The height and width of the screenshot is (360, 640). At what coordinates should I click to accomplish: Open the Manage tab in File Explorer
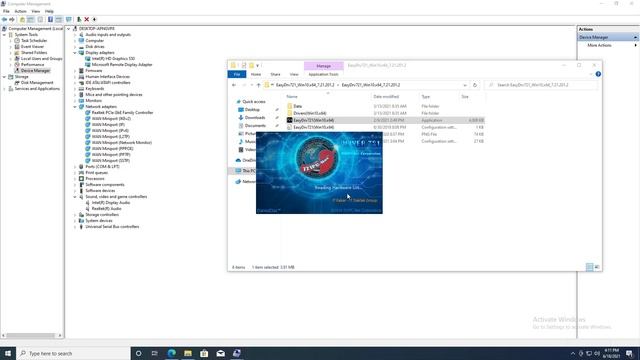tap(323, 66)
